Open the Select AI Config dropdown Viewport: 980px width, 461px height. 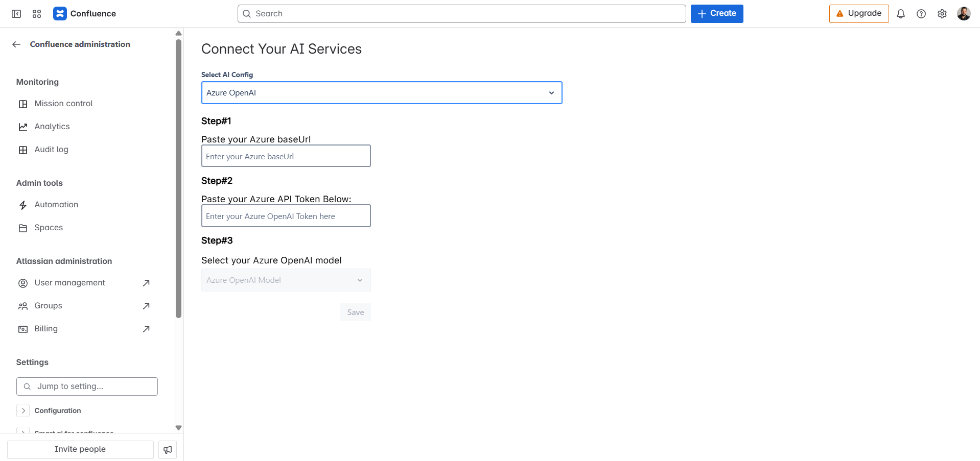tap(381, 93)
